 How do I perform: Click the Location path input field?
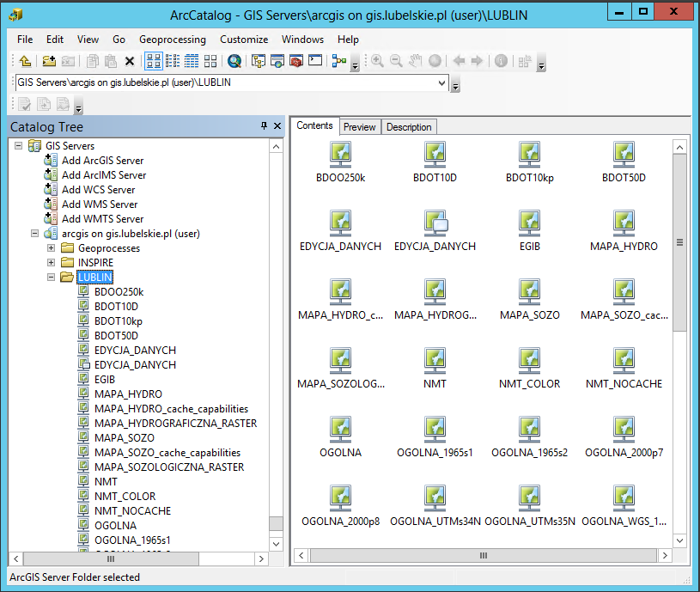[x=225, y=82]
